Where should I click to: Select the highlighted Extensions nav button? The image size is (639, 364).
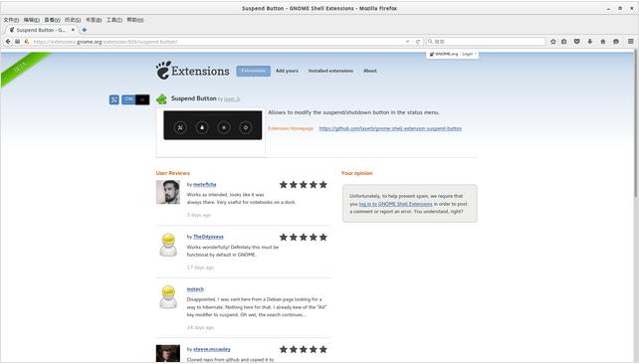click(254, 71)
